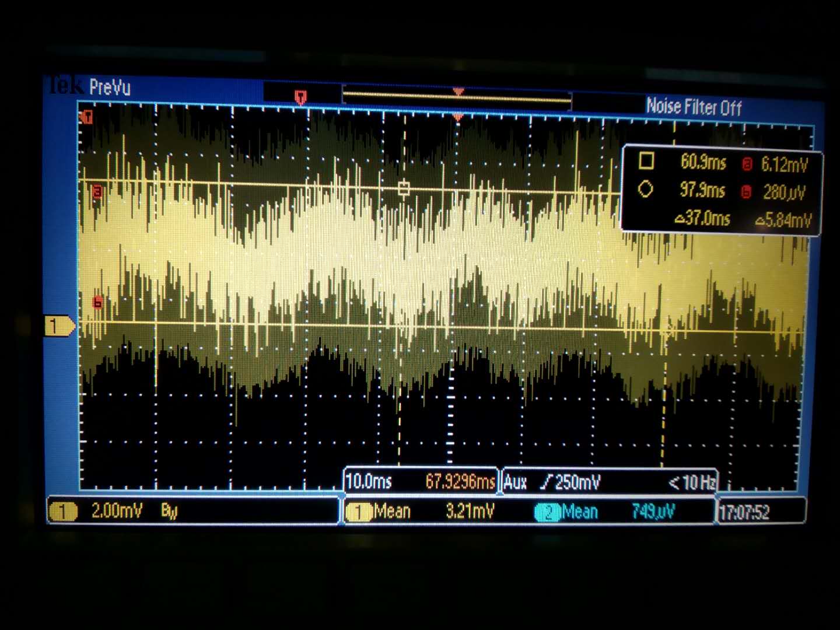Click the 67.9296ms delay readout

(x=460, y=482)
